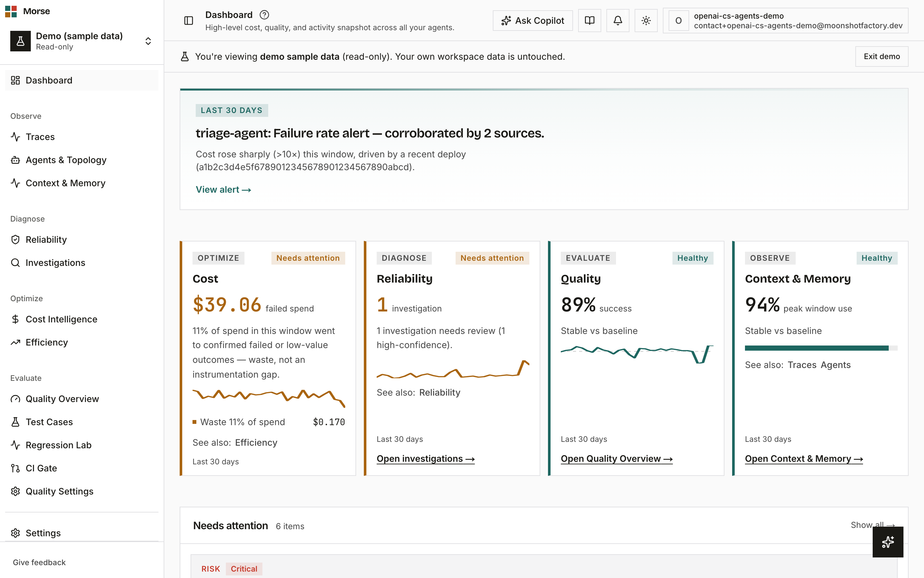The image size is (924, 578).
Task: Click the Reliability sparkline chart
Action: tap(453, 369)
